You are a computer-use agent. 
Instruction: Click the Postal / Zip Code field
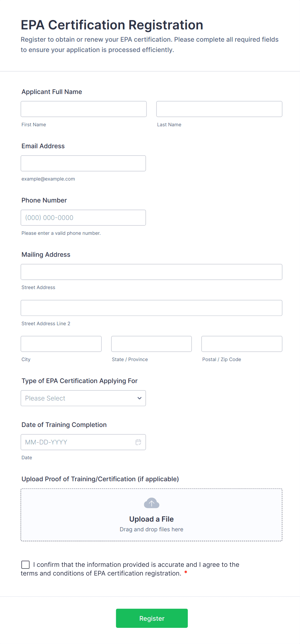coord(241,344)
